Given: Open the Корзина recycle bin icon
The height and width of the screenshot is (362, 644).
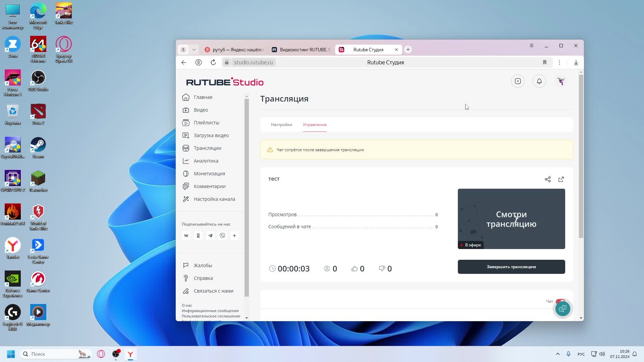Looking at the screenshot, I should click(x=12, y=115).
